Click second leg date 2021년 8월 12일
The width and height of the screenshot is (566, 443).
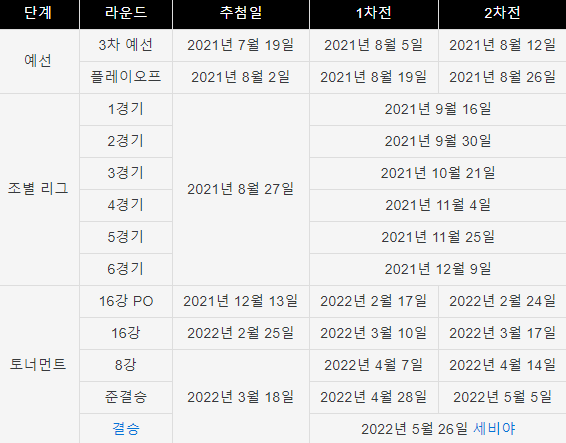(502, 45)
